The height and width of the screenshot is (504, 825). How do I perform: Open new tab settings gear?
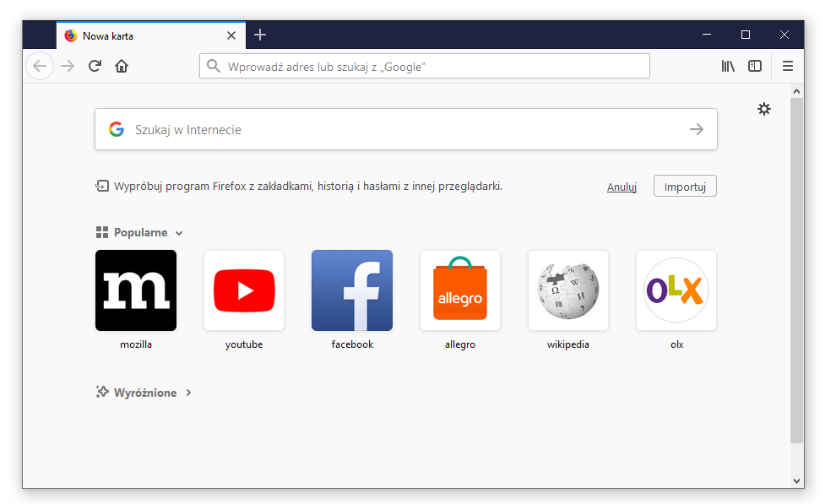click(764, 109)
